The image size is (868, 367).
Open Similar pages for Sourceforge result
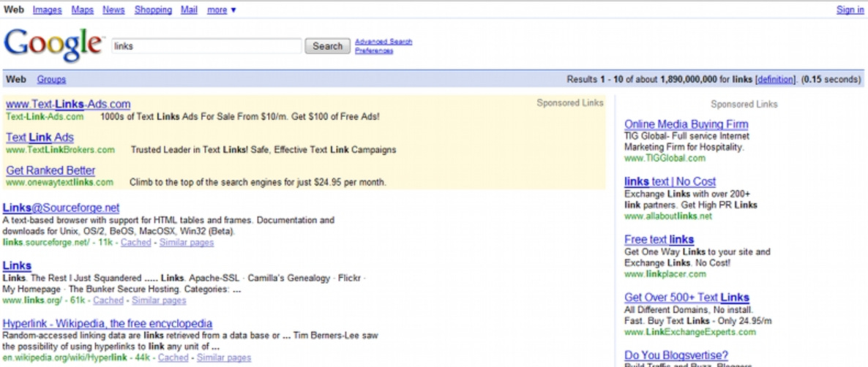tap(187, 242)
